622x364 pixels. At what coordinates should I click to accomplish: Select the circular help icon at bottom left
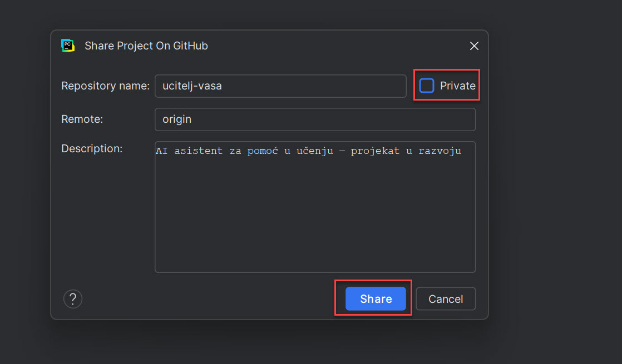point(73,298)
